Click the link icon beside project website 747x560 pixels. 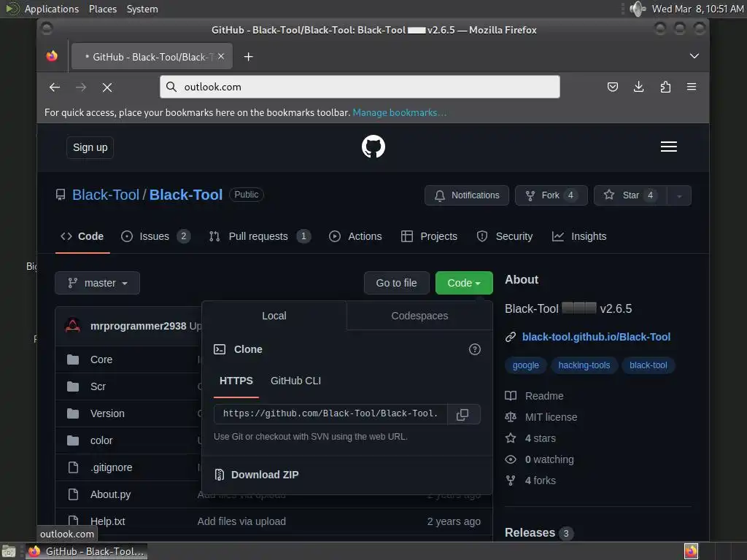510,337
